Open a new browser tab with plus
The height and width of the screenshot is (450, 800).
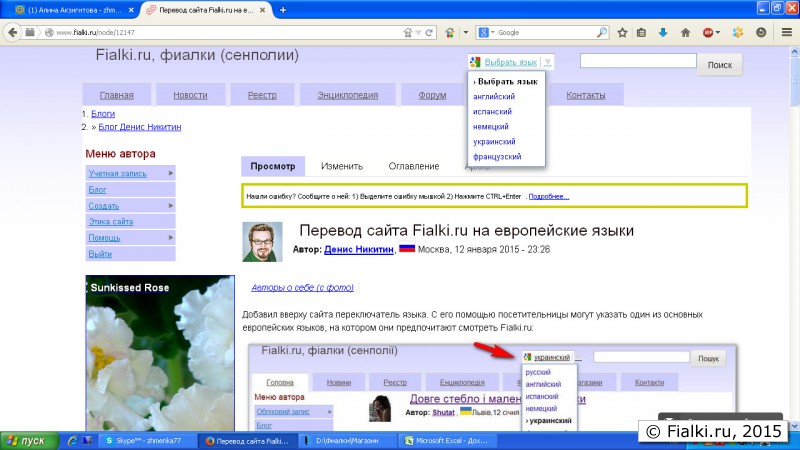(283, 10)
